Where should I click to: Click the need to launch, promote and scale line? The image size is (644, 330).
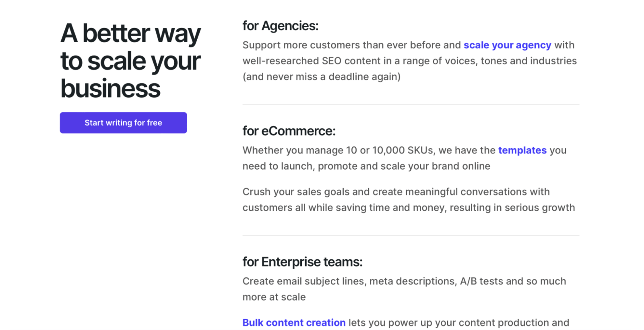(366, 166)
